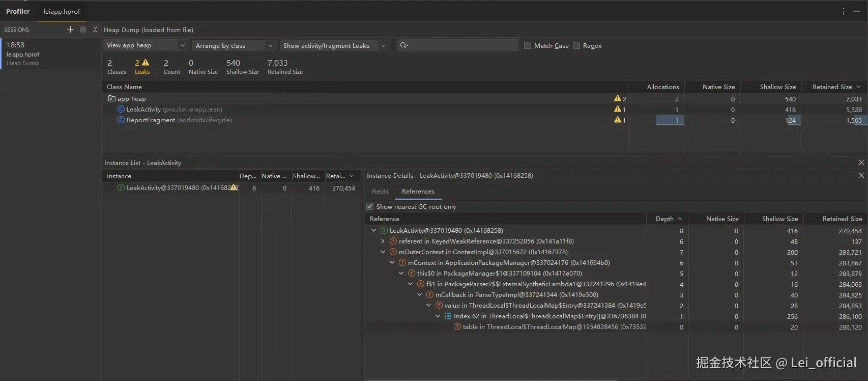
Task: Open the View app heap dropdown
Action: pyautogui.click(x=146, y=45)
